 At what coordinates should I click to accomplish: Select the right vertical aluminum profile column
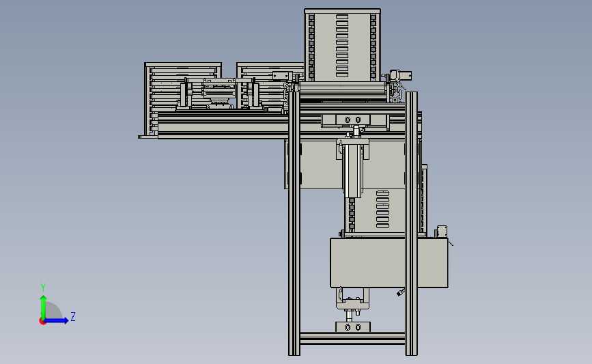coord(411,223)
